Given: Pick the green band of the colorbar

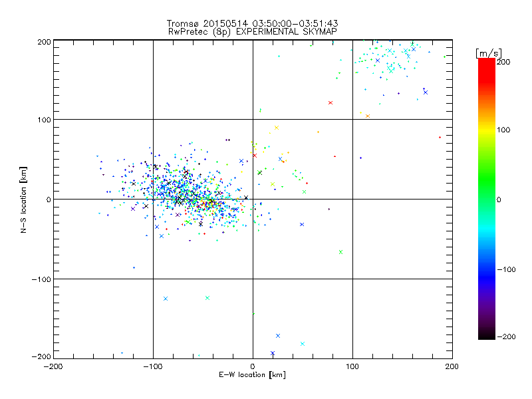Looking at the screenshot, I should pos(487,180).
